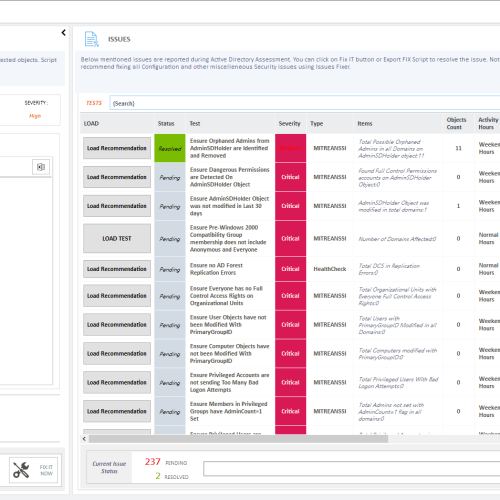Image resolution: width=500 pixels, height=500 pixels.
Task: Click 'Number of Domains Affected:0' item
Action: coord(397,239)
